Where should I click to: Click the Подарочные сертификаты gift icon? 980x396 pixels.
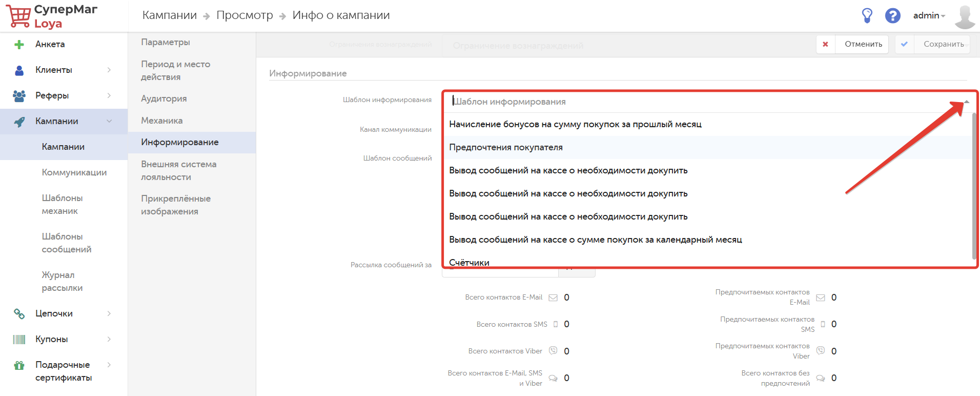coord(19,365)
